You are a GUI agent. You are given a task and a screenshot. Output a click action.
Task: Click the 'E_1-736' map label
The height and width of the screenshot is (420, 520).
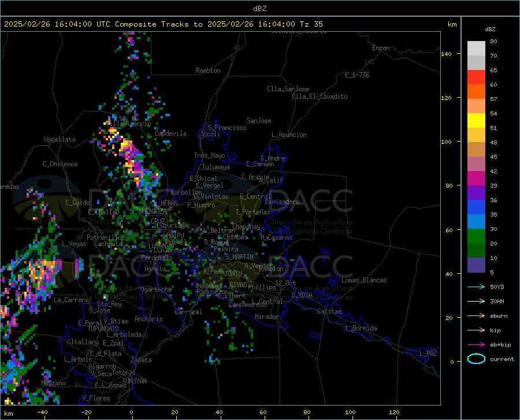click(x=357, y=75)
